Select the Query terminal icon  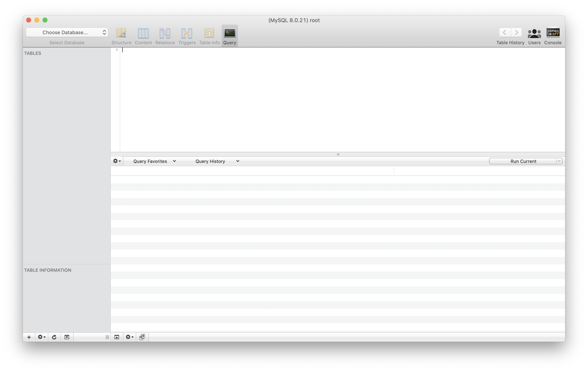click(230, 33)
